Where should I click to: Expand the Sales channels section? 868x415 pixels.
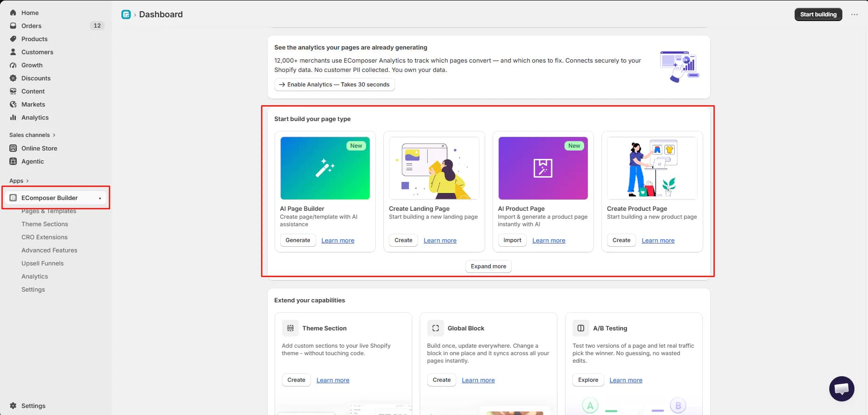32,135
